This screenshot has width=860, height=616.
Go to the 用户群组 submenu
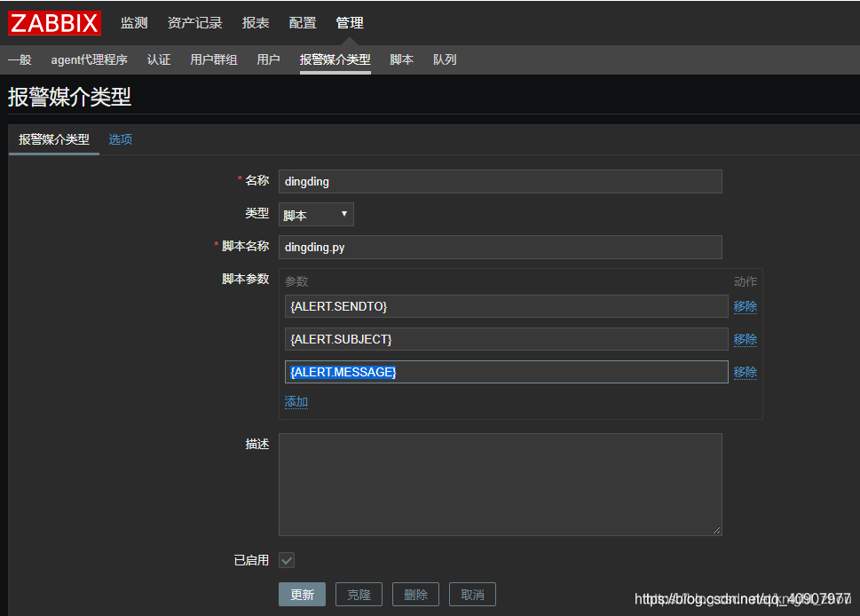tap(213, 59)
